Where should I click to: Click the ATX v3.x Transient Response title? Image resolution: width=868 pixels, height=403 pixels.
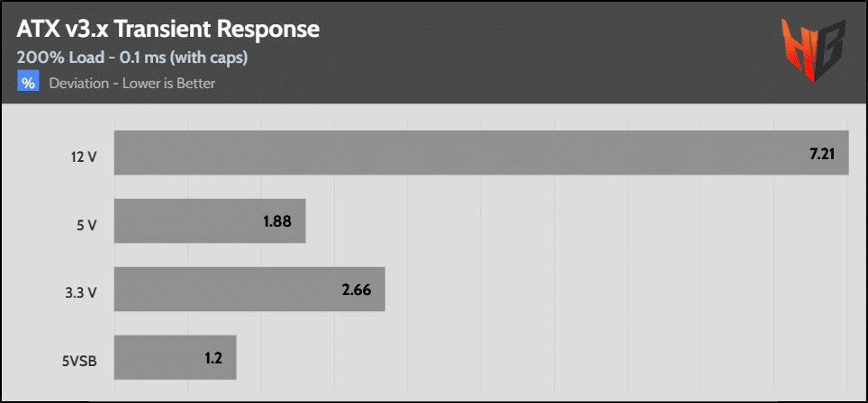tap(167, 29)
